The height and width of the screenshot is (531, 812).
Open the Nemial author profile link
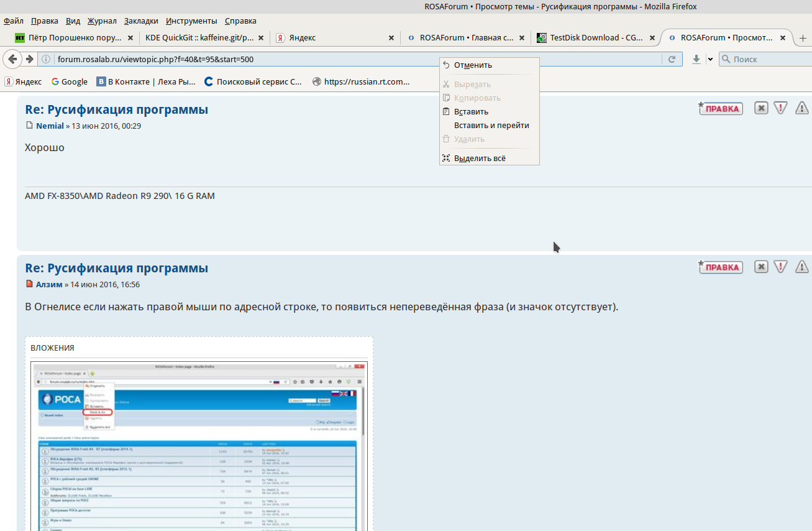coord(50,126)
